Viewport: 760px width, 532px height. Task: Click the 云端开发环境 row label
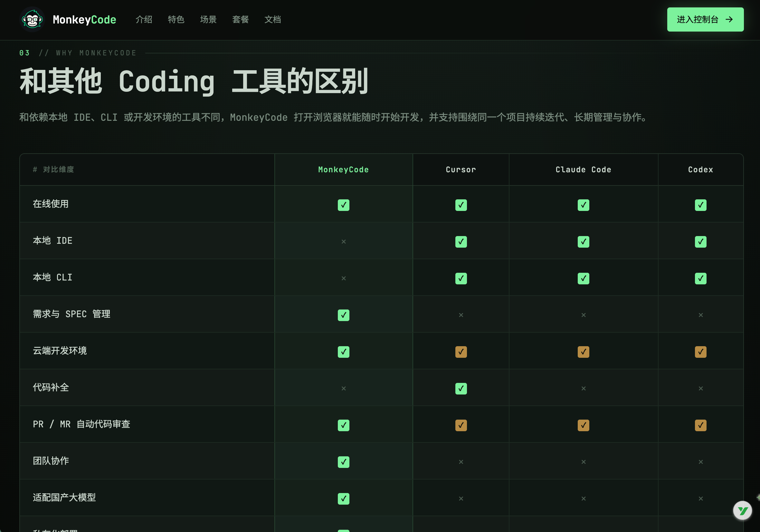(x=60, y=351)
